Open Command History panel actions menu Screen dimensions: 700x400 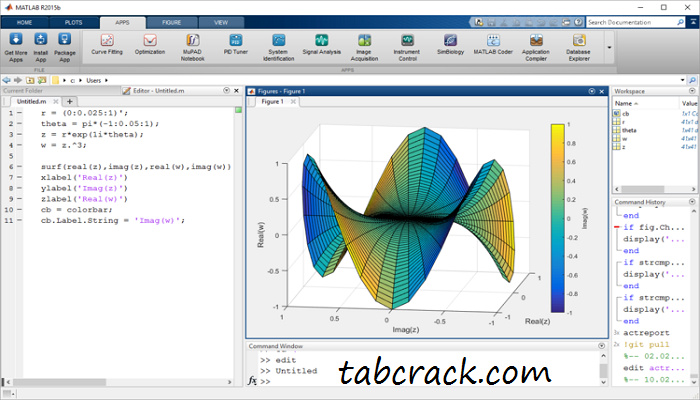pos(692,202)
